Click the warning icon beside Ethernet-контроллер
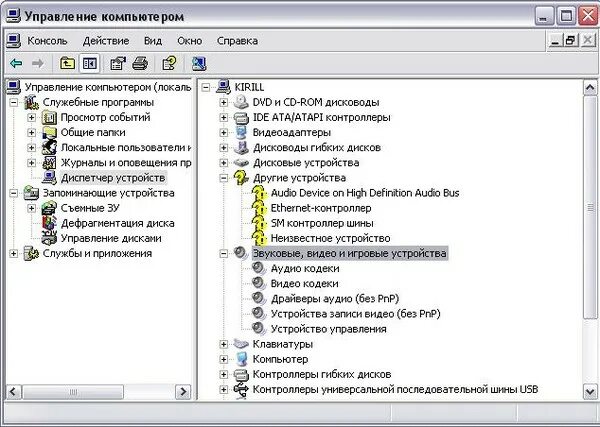The width and height of the screenshot is (600, 427). [259, 208]
